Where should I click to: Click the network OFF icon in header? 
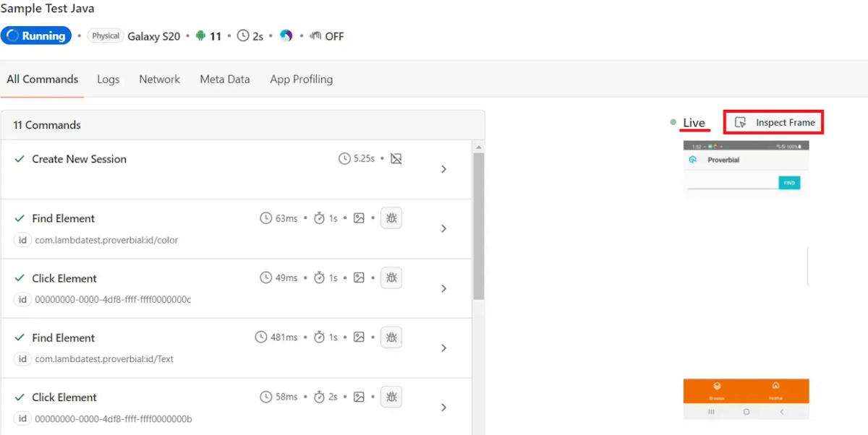317,35
